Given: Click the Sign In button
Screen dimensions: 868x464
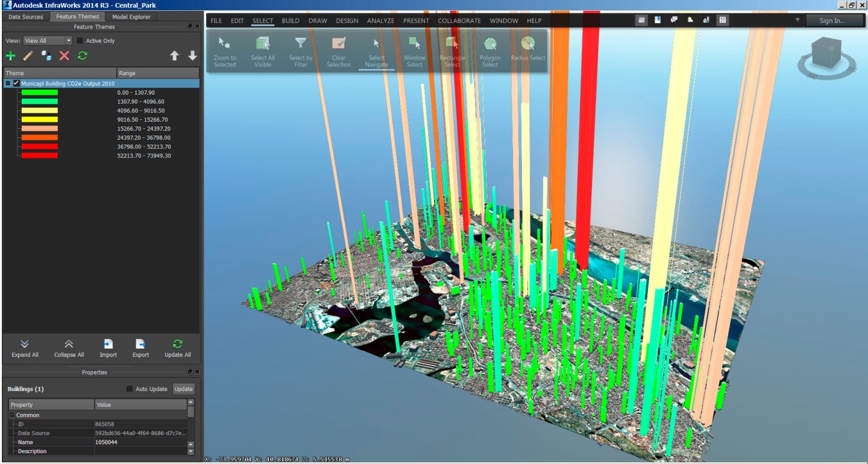Looking at the screenshot, I should tap(834, 20).
